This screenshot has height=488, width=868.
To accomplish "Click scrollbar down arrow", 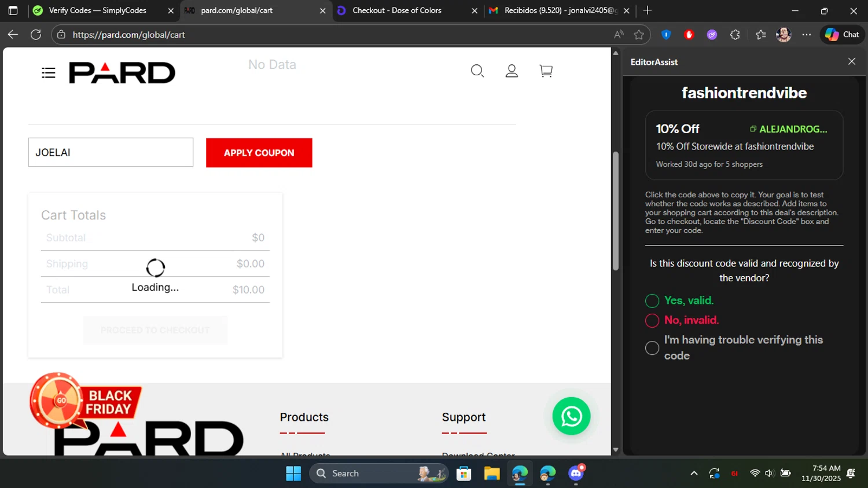I will [x=616, y=450].
